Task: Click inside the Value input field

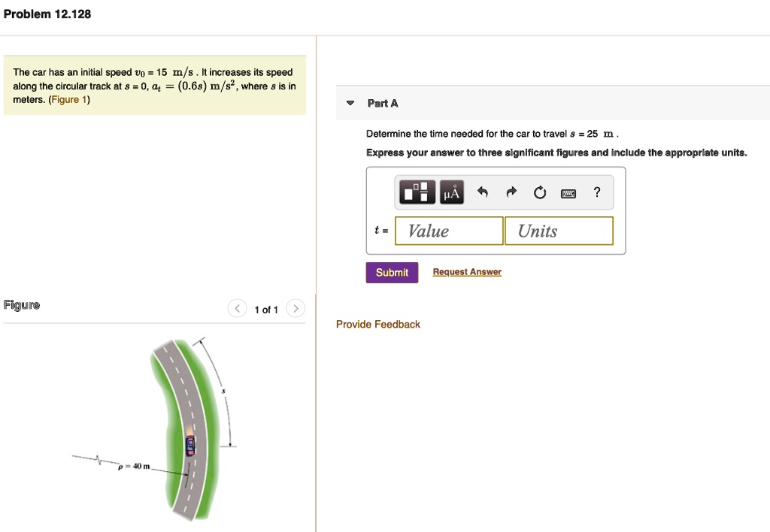Action: [449, 231]
